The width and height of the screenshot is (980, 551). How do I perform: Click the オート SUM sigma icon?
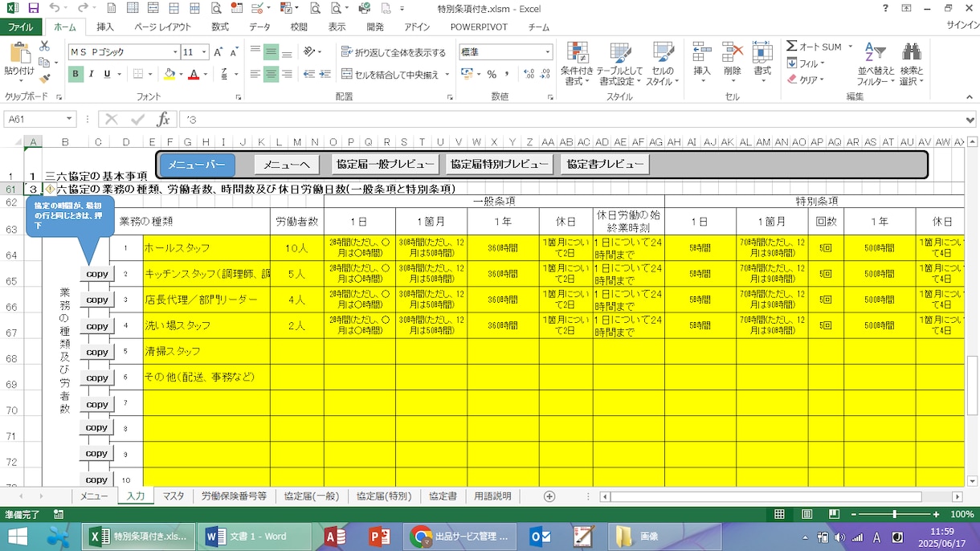[792, 47]
